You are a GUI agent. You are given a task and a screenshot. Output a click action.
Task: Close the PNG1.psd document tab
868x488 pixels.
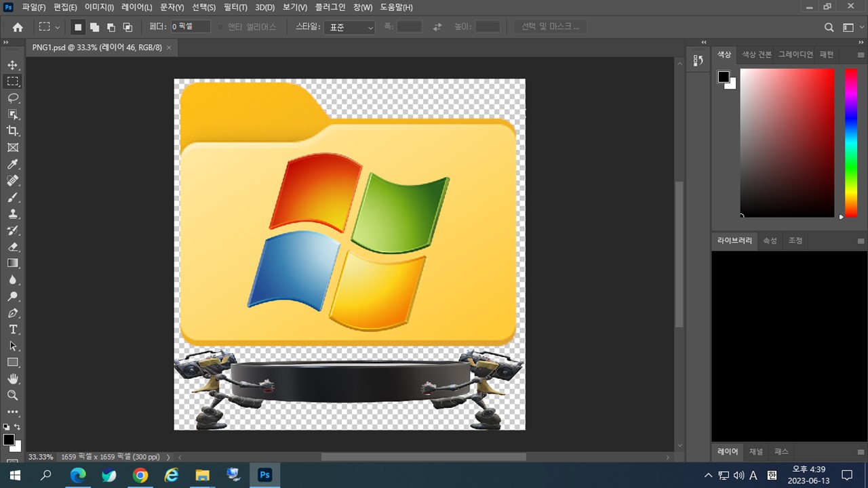(169, 47)
